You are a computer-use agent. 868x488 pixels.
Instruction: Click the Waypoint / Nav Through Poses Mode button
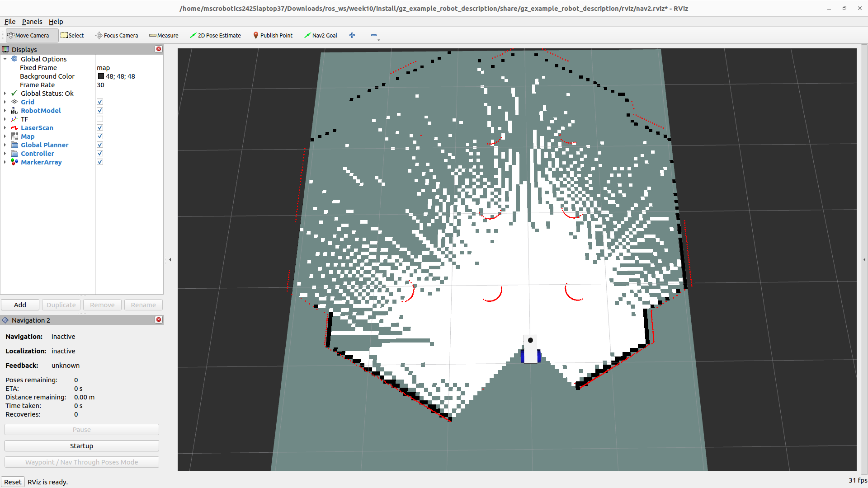[82, 462]
